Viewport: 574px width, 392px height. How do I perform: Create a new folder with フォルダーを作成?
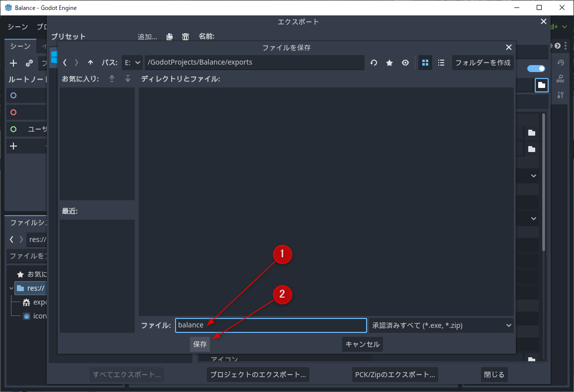[482, 63]
